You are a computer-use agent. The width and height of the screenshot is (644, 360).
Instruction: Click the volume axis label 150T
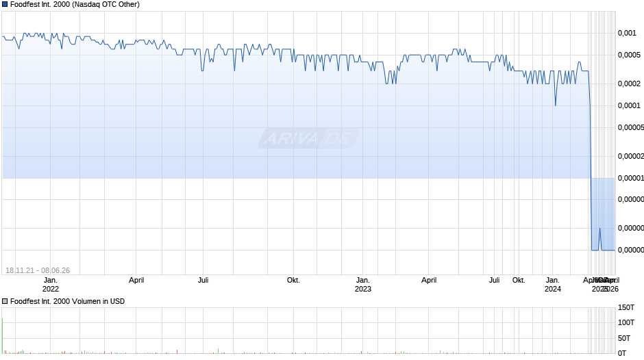pos(626,307)
